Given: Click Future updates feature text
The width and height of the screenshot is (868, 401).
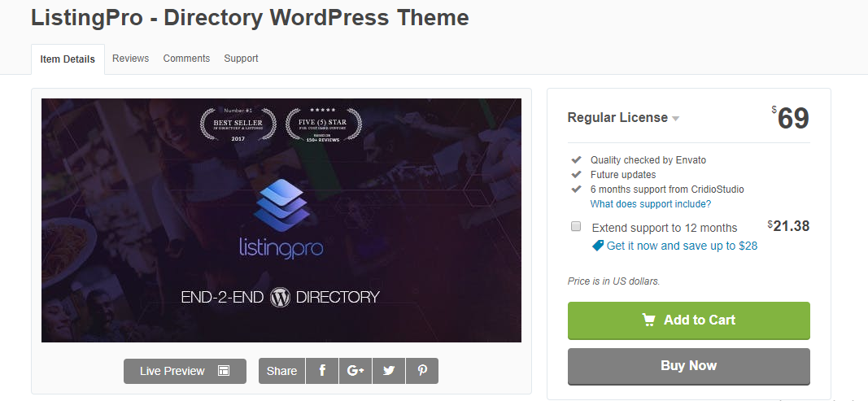Looking at the screenshot, I should pos(623,174).
